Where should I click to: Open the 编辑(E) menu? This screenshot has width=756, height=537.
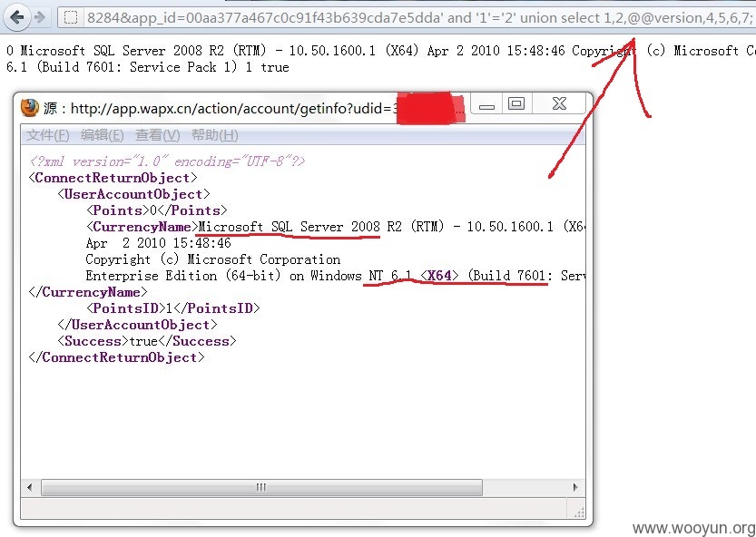[103, 135]
